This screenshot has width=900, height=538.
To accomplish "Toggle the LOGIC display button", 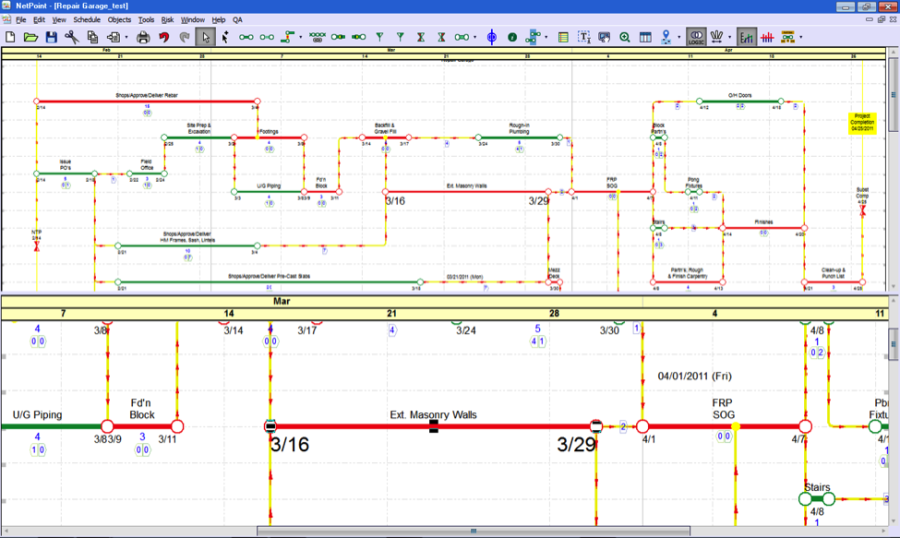I will pos(697,37).
